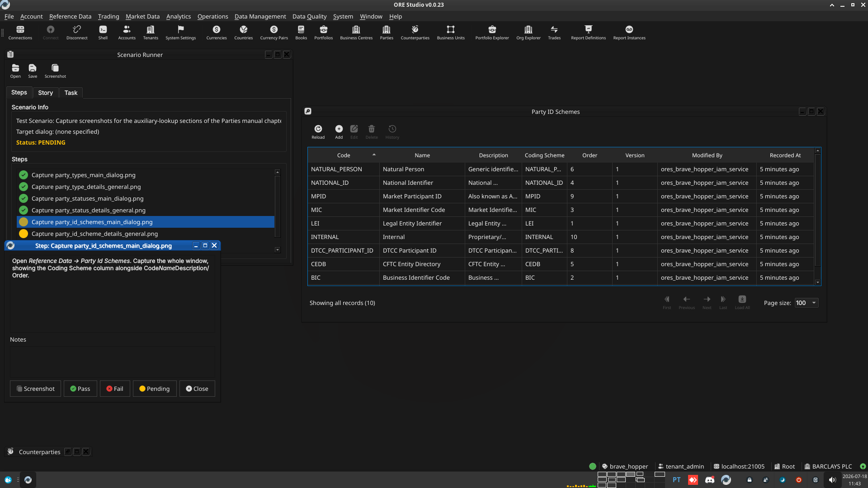Image resolution: width=868 pixels, height=488 pixels.
Task: Select the DTCC_PARTICIPANT_ID row code
Action: click(342, 250)
